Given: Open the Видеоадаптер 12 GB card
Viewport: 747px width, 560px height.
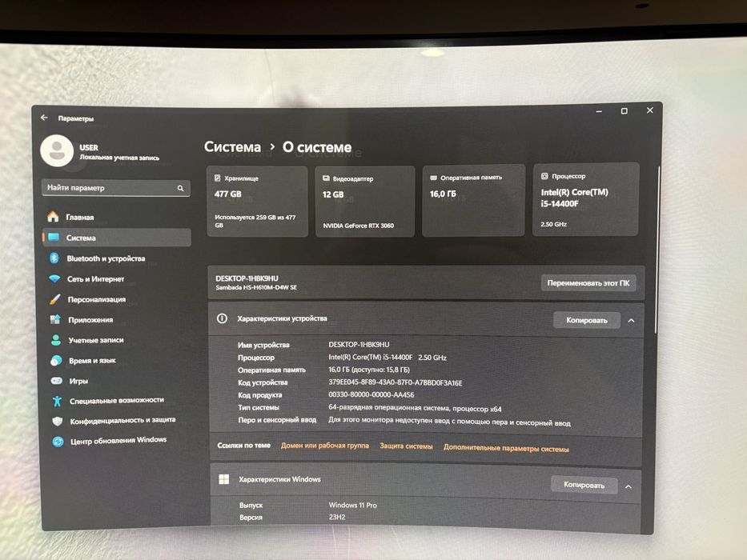Looking at the screenshot, I should tap(365, 202).
